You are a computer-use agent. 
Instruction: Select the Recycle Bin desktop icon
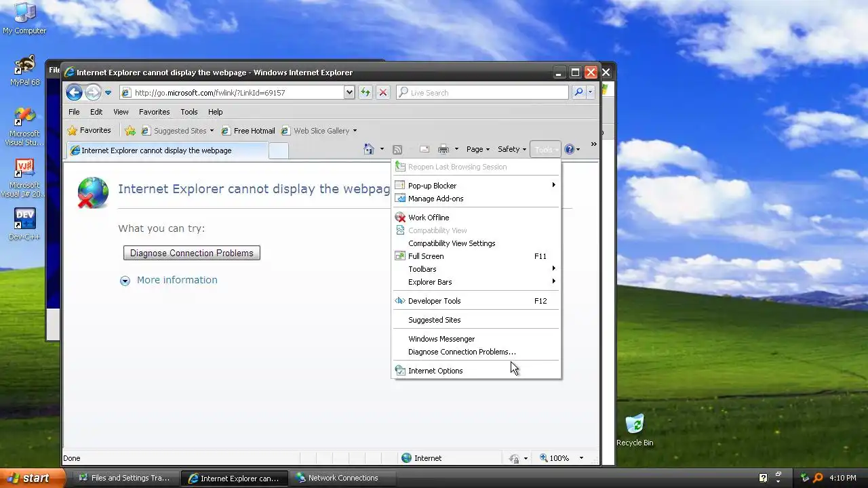[x=635, y=430]
